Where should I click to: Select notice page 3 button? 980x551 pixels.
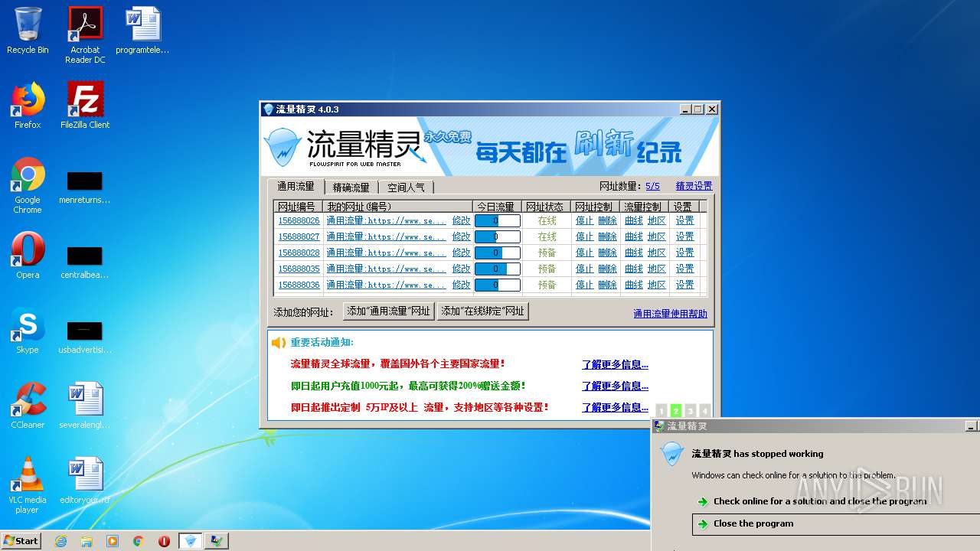[691, 411]
